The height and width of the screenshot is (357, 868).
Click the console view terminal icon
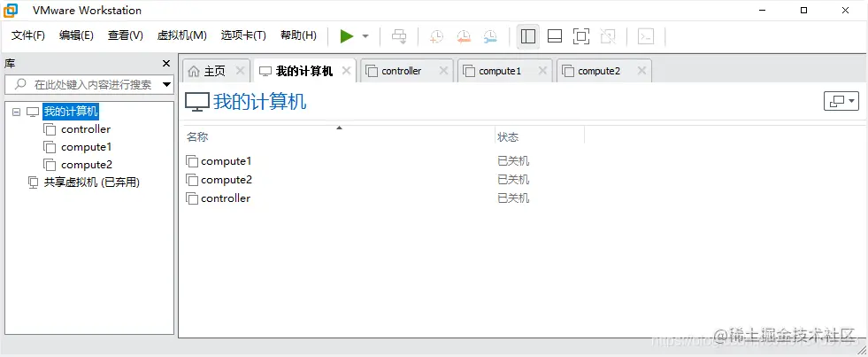(645, 36)
